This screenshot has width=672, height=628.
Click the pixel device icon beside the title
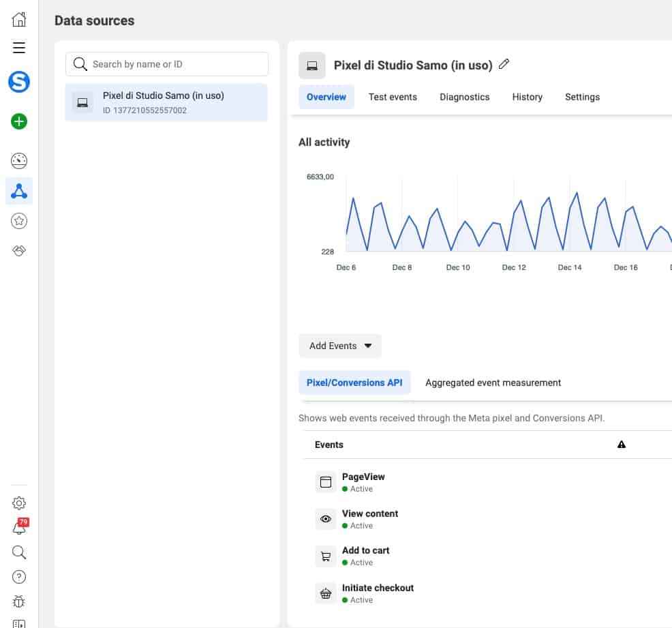click(312, 65)
